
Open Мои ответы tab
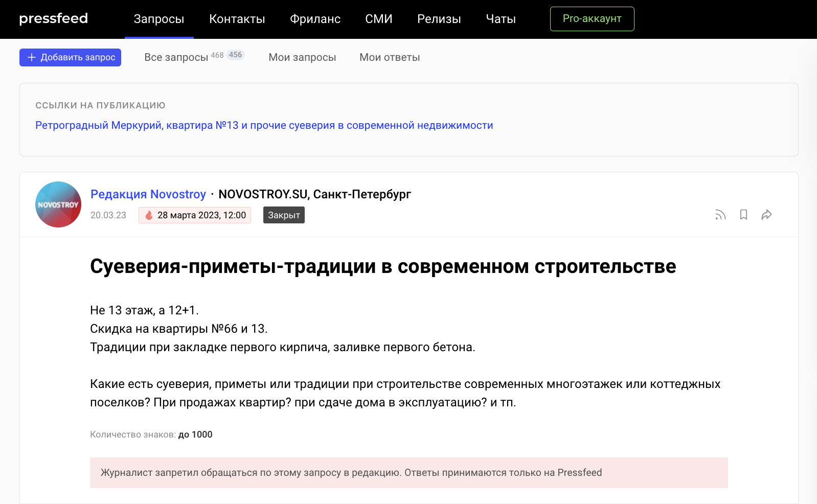click(x=390, y=57)
